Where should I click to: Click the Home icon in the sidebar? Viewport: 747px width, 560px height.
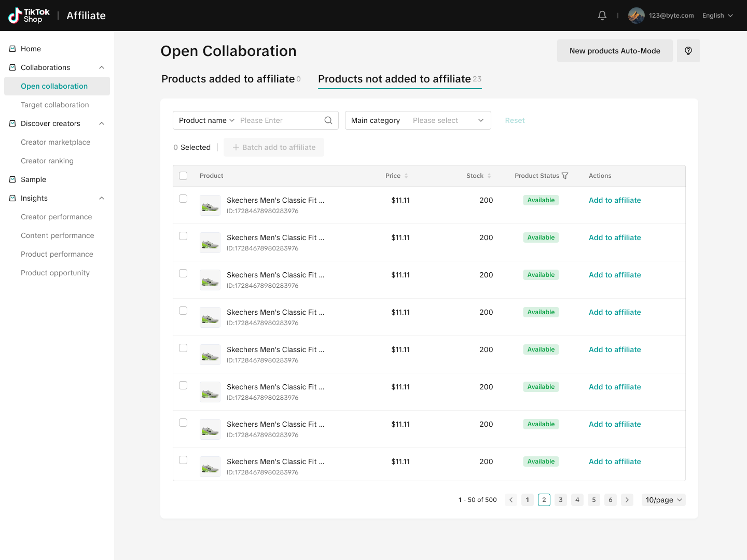point(12,49)
